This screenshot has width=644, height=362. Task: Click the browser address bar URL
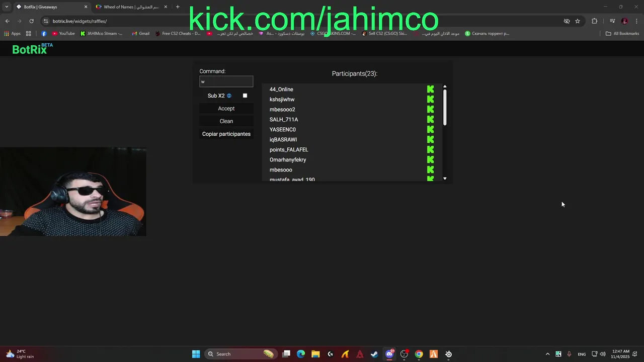click(x=79, y=21)
